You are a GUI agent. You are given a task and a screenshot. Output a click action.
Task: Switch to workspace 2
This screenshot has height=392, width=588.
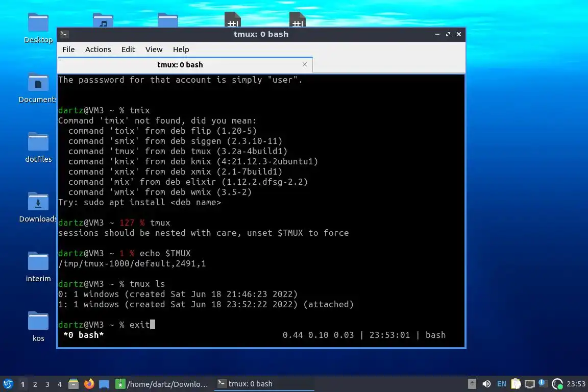tap(35, 384)
